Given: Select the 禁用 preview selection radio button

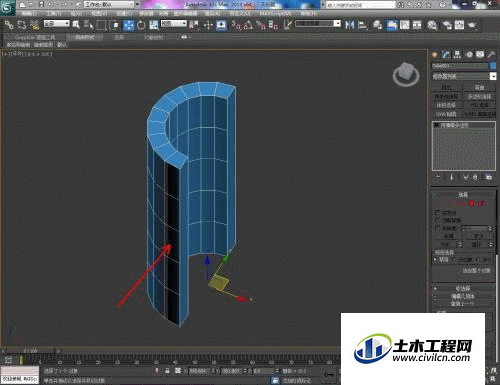Looking at the screenshot, I should tap(436, 259).
